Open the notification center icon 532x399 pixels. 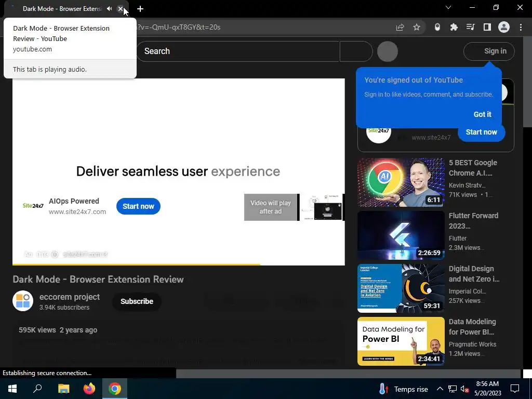coord(515,389)
